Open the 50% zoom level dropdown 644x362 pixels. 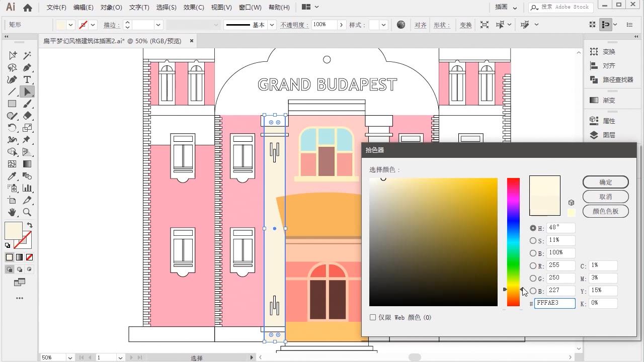(69, 357)
